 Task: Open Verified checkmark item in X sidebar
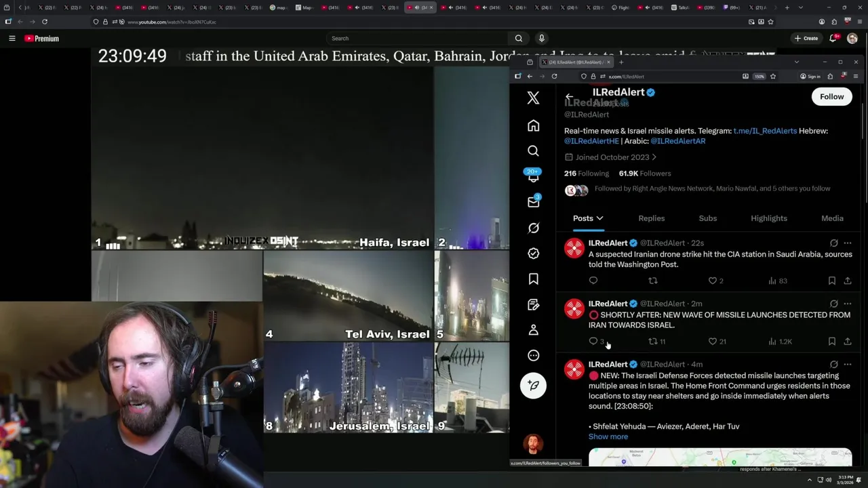[534, 253]
